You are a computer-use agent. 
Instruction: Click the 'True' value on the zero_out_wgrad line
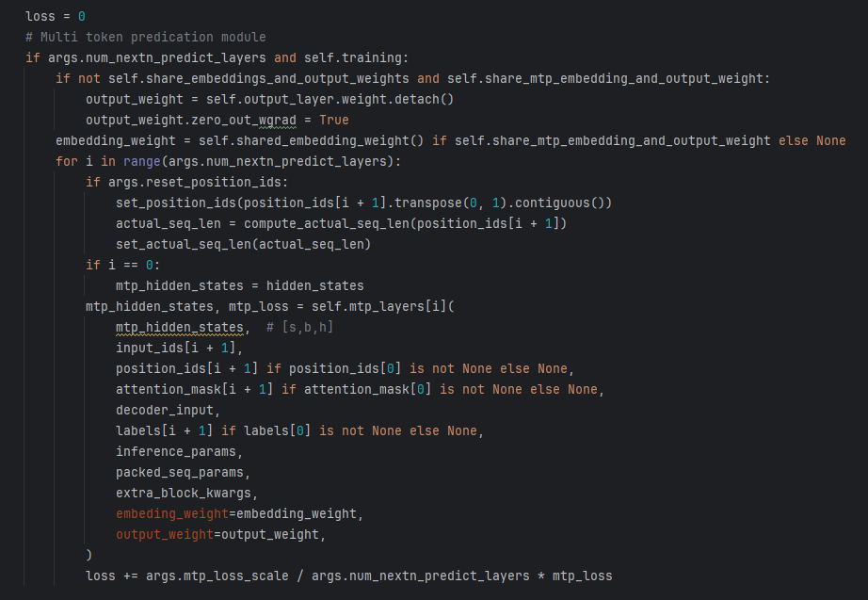pos(334,121)
